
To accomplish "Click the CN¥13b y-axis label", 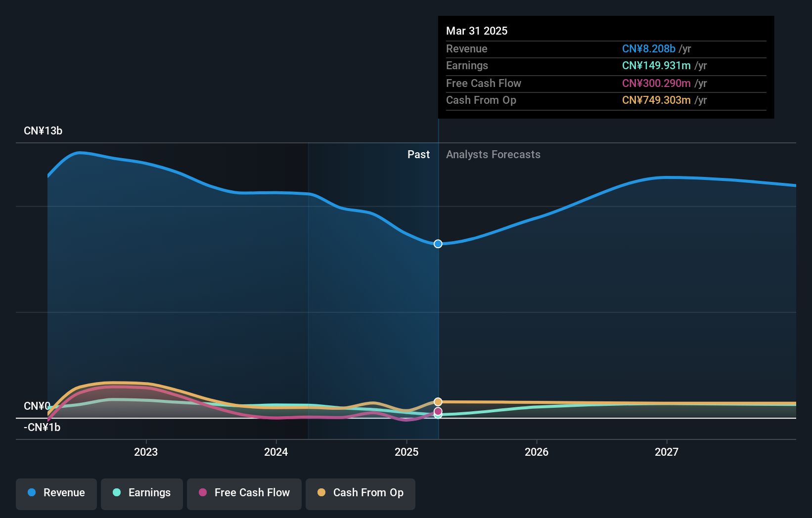I will click(43, 131).
